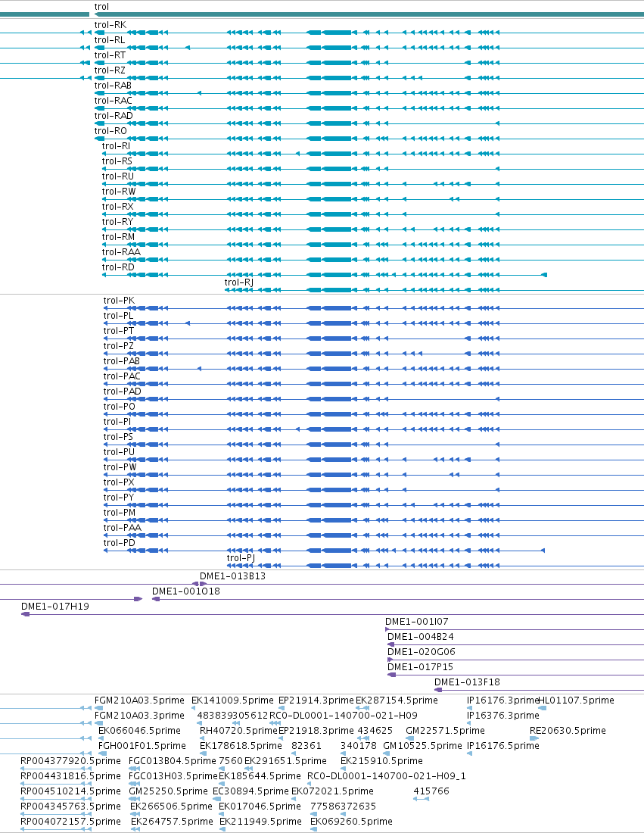Select the trol-RS label

tap(117, 161)
